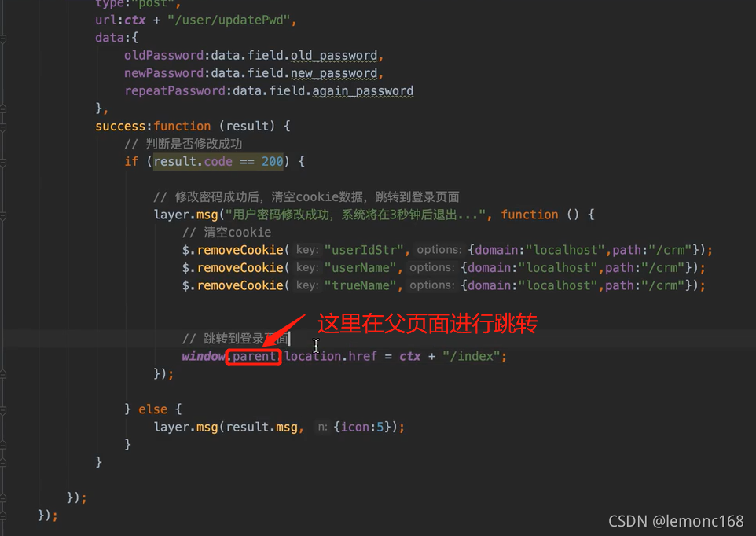This screenshot has width=756, height=536.
Task: Place cursor on ctx in url line
Action: pos(134,20)
